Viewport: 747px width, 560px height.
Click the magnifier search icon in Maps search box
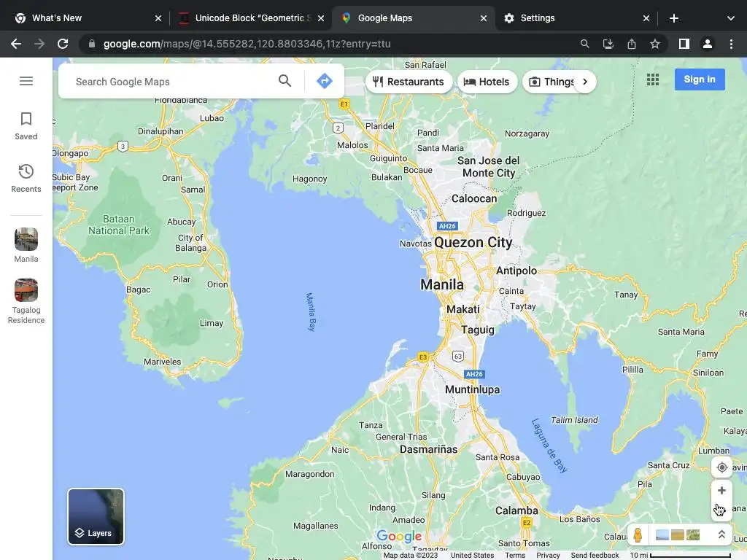[x=285, y=81]
